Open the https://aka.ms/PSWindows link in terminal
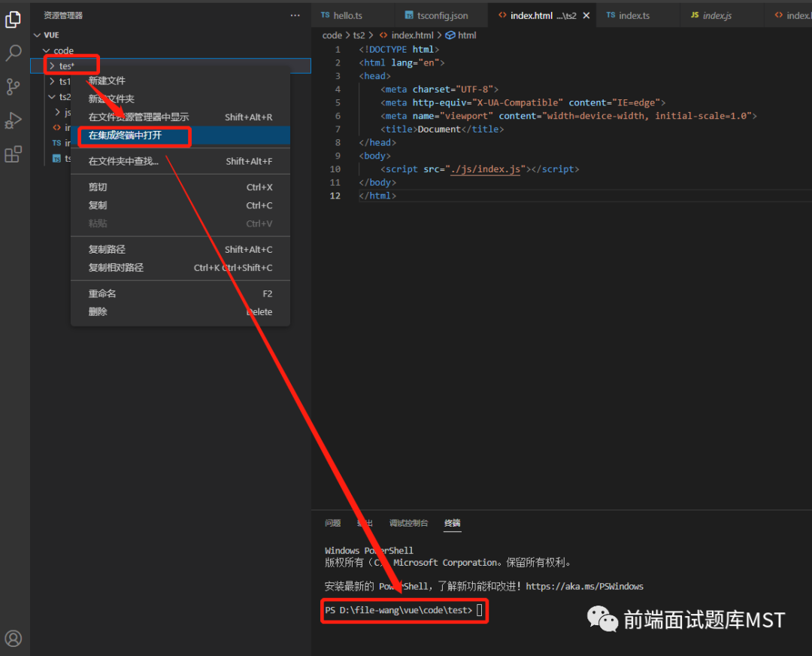The image size is (812, 656). coord(585,586)
